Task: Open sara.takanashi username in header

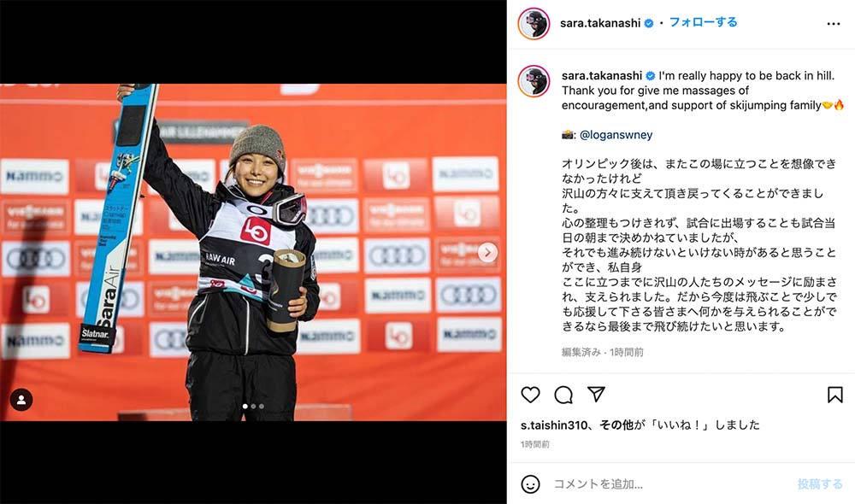Action: [600, 23]
